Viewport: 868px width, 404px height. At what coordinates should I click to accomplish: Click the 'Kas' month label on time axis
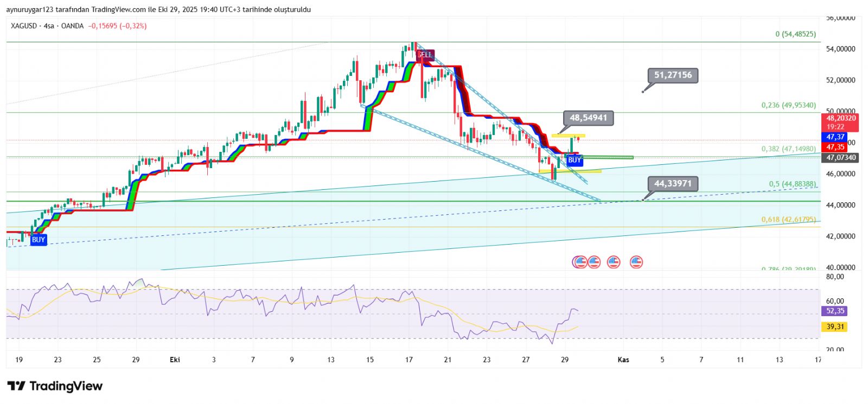click(623, 360)
